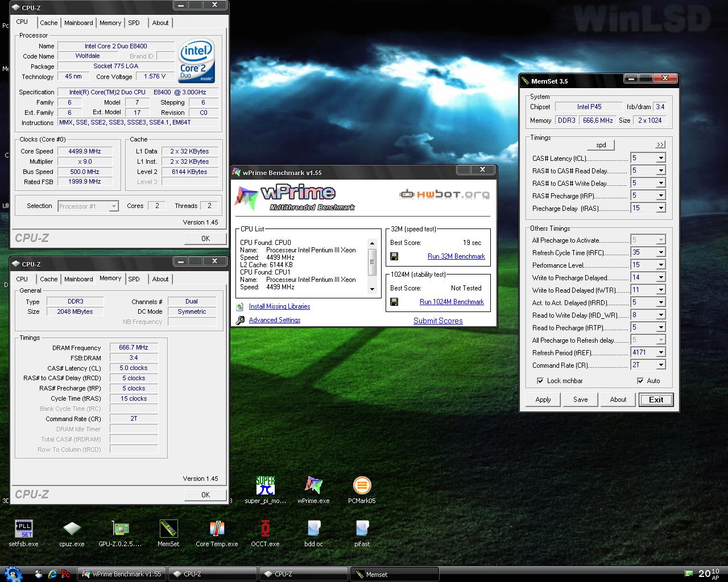Screen dimensions: 728x582
Task: Save 1024M score floppy icon
Action: (x=394, y=302)
